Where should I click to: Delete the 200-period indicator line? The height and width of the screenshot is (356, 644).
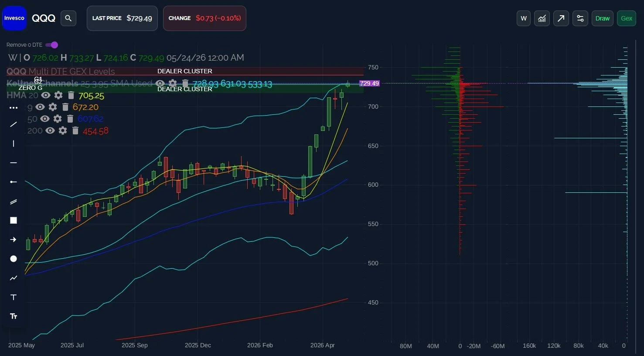75,130
